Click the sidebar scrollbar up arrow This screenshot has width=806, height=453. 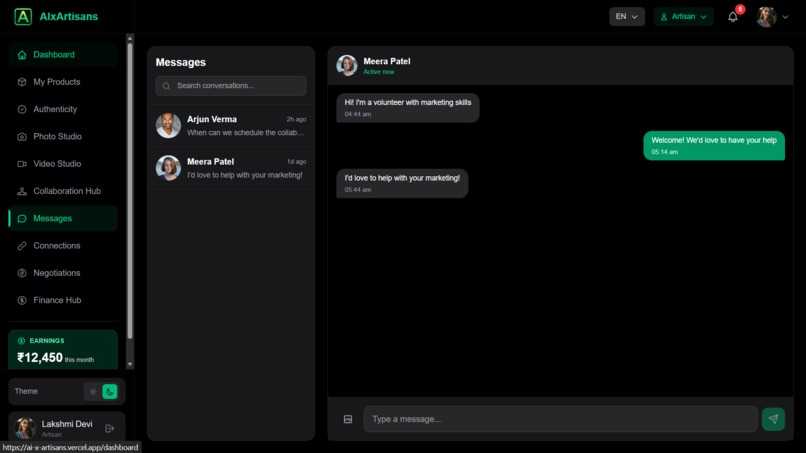(x=130, y=39)
